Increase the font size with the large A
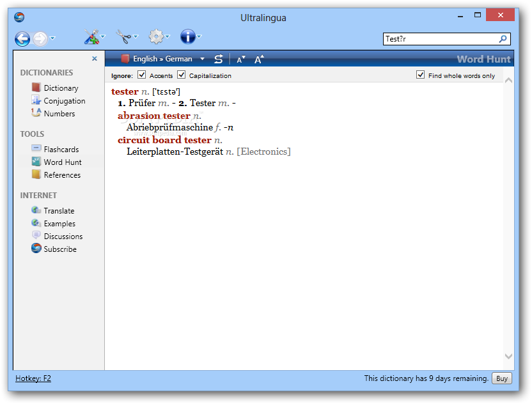 (x=259, y=59)
